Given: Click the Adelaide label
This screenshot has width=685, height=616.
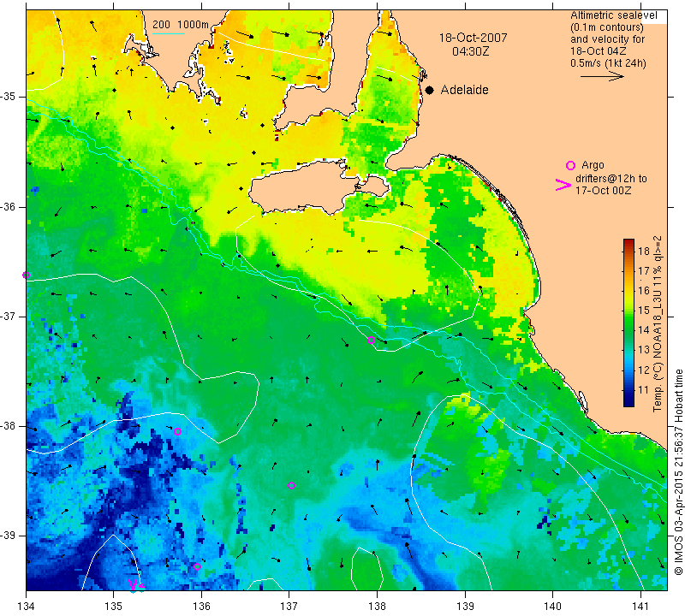Looking at the screenshot, I should tap(464, 90).
